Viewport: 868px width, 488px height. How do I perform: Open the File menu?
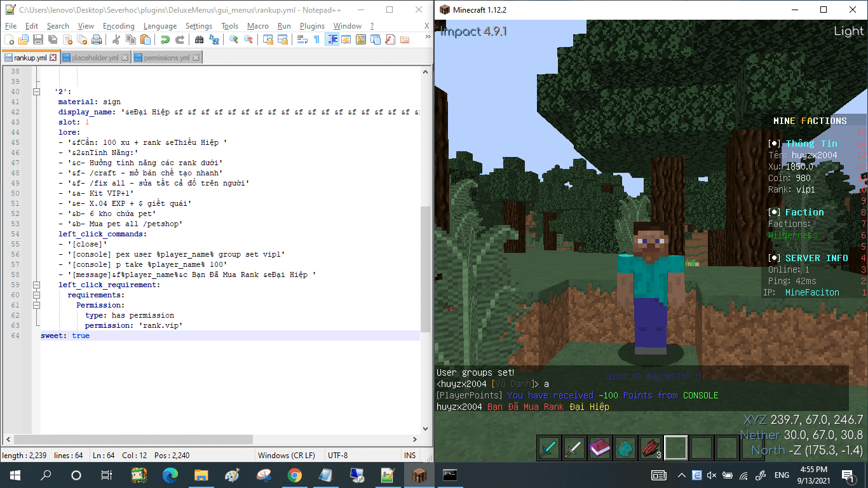pos(11,26)
